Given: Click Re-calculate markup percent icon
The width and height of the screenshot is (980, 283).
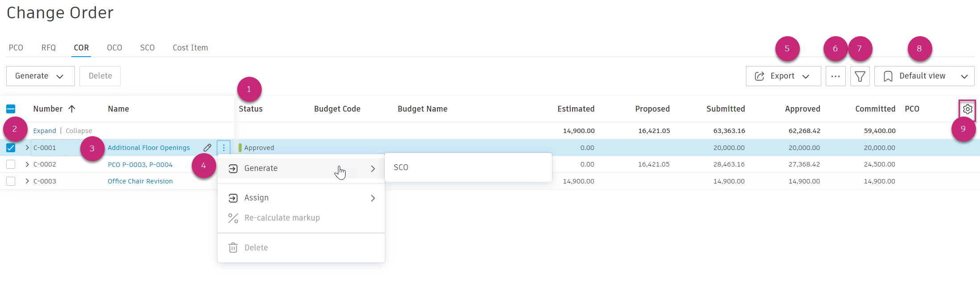Looking at the screenshot, I should pos(233,218).
